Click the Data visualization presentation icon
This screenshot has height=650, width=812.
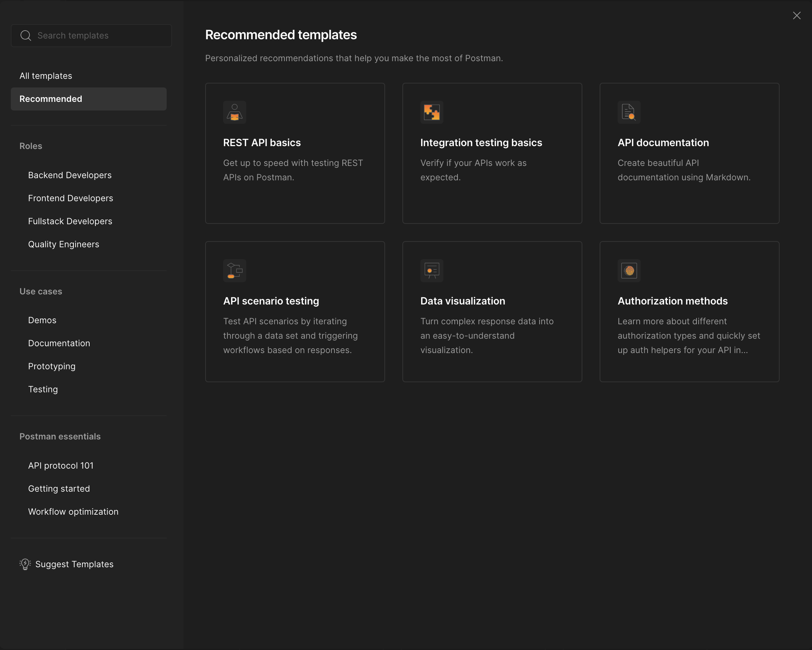(x=432, y=270)
